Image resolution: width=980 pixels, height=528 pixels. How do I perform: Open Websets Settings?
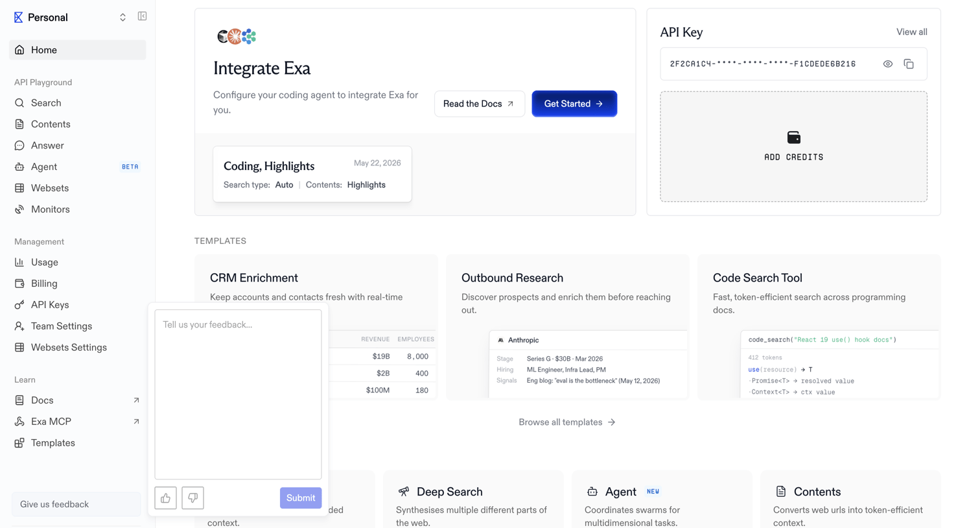(x=77, y=348)
